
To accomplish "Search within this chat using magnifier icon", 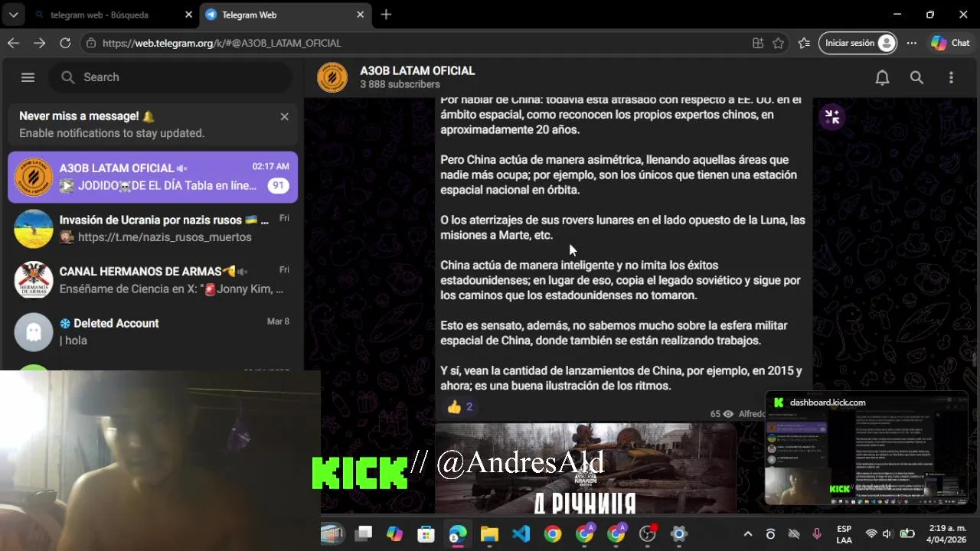I will coord(916,77).
